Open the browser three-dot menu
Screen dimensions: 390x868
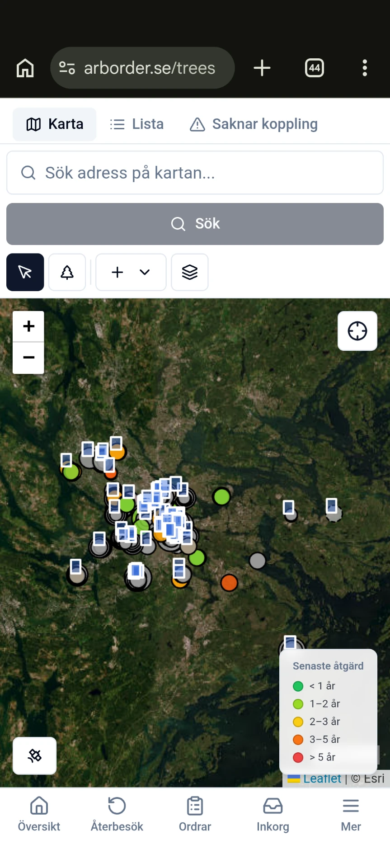pyautogui.click(x=365, y=68)
